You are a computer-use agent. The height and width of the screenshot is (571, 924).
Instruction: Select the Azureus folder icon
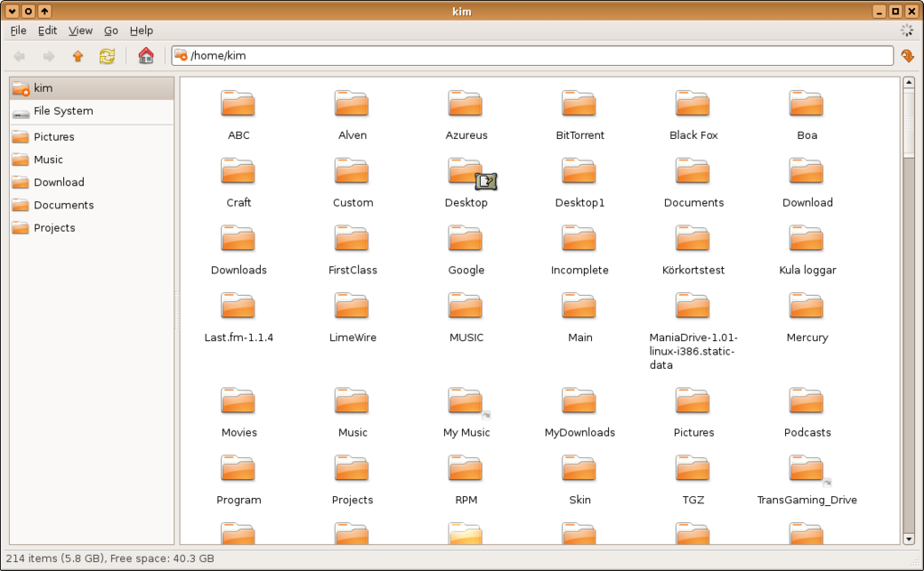point(466,105)
